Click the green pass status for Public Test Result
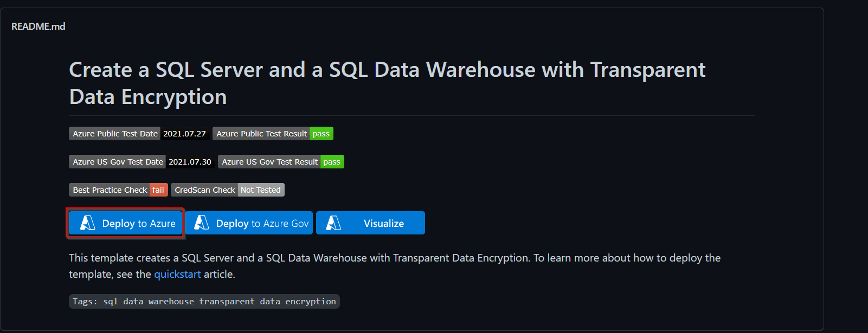The width and height of the screenshot is (868, 333). click(321, 134)
